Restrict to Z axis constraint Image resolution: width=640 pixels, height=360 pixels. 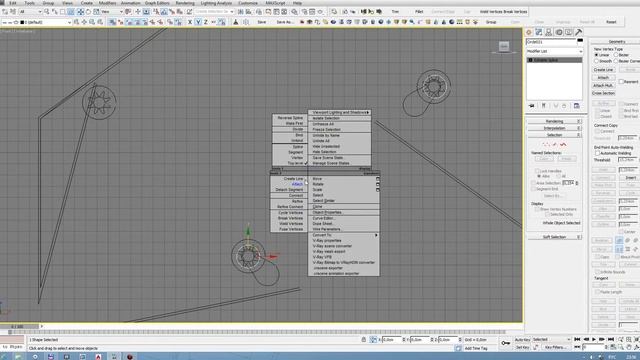click(206, 22)
